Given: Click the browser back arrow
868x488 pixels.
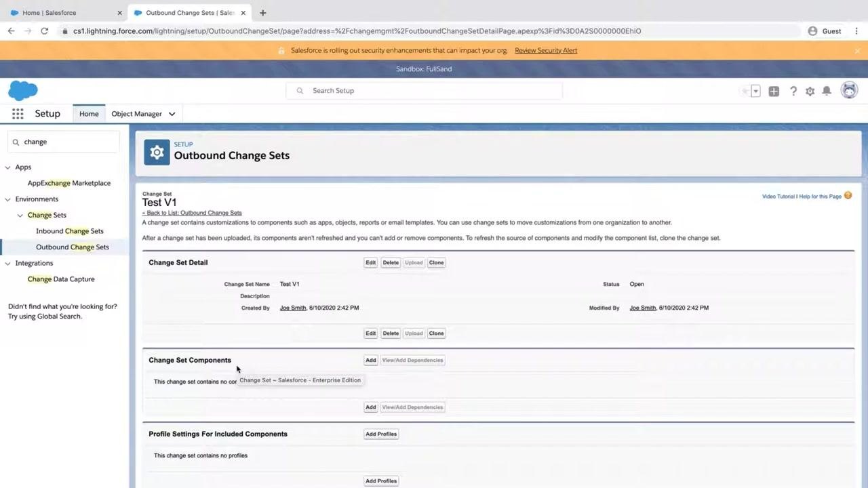Looking at the screenshot, I should point(11,30).
